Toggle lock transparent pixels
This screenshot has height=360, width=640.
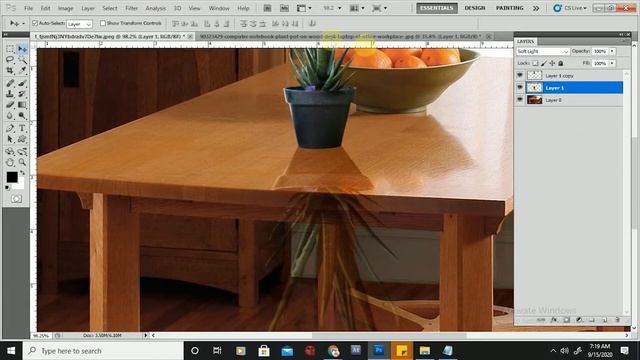pos(535,63)
